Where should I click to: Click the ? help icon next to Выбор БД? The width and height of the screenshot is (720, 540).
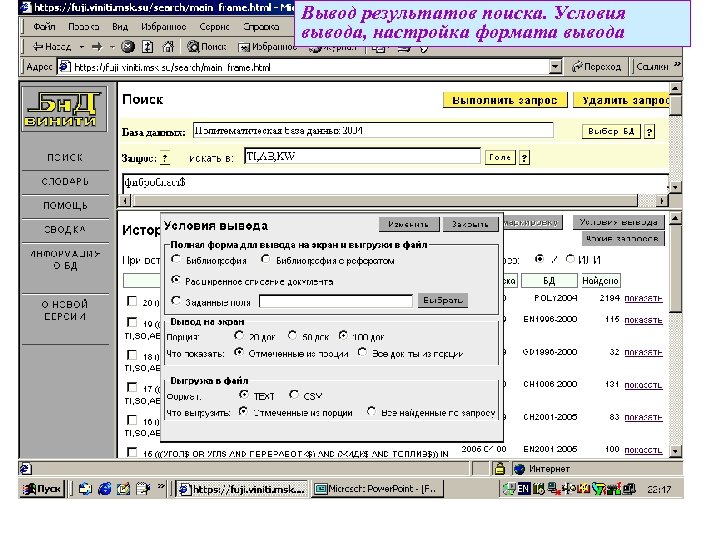(x=649, y=132)
